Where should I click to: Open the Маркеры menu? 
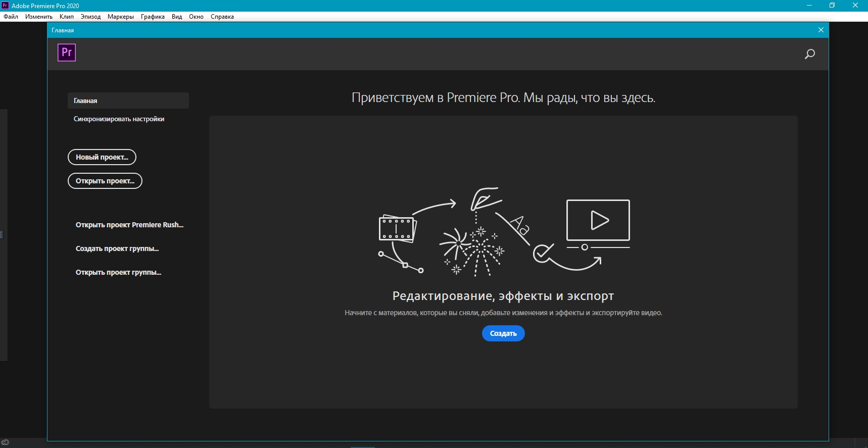(x=121, y=17)
